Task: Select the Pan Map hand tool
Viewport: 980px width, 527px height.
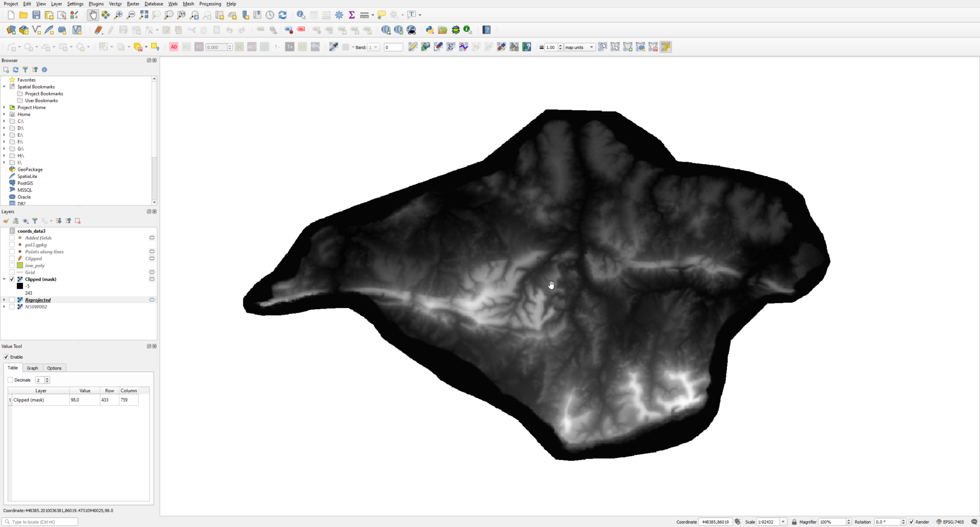Action: 93,15
